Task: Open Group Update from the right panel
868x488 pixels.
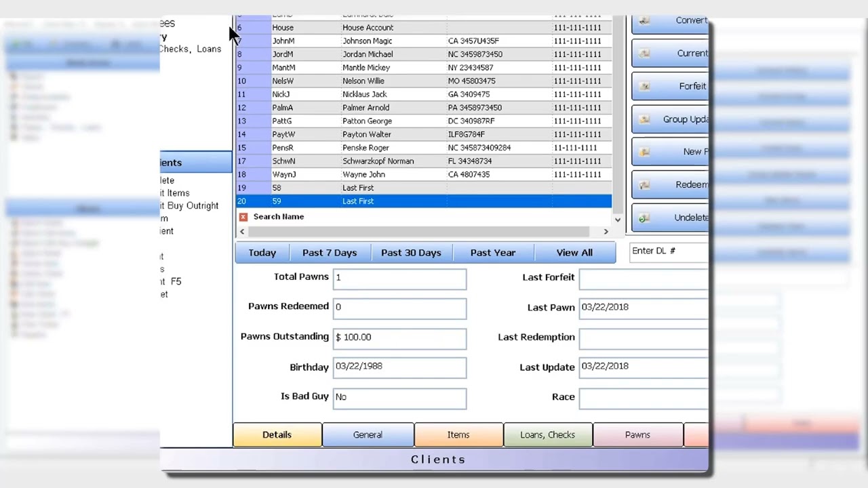Action: tap(670, 119)
